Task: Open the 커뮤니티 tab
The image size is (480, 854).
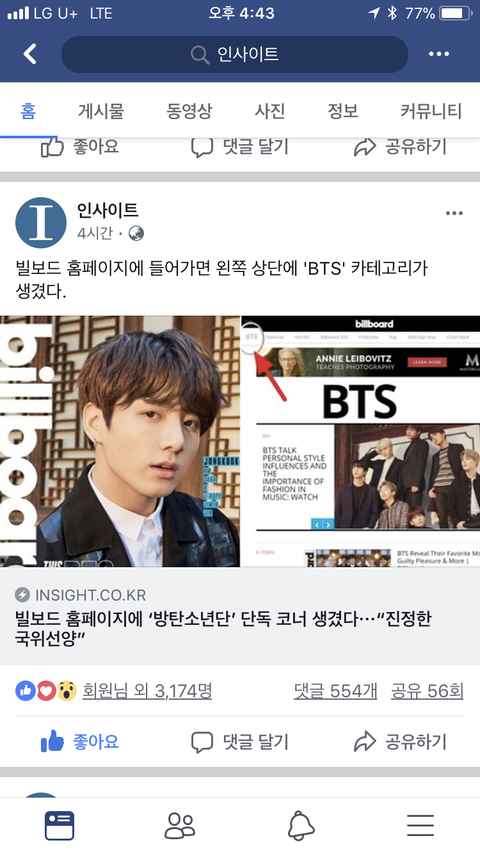Action: pyautogui.click(x=431, y=111)
